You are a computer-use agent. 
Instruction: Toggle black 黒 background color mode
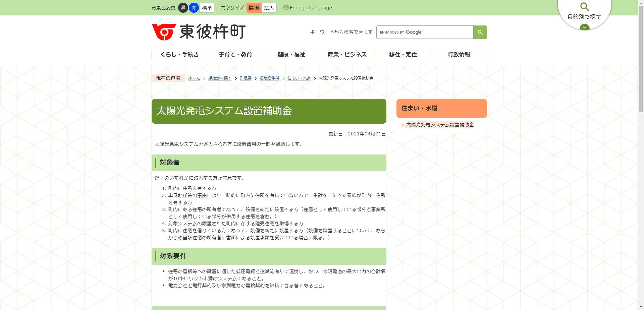point(183,7)
